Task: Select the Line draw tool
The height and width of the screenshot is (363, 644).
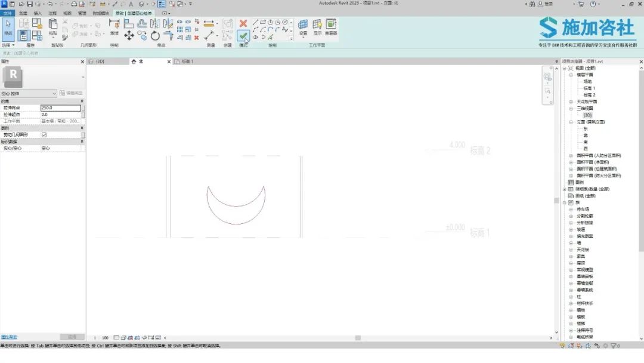Action: (255, 22)
